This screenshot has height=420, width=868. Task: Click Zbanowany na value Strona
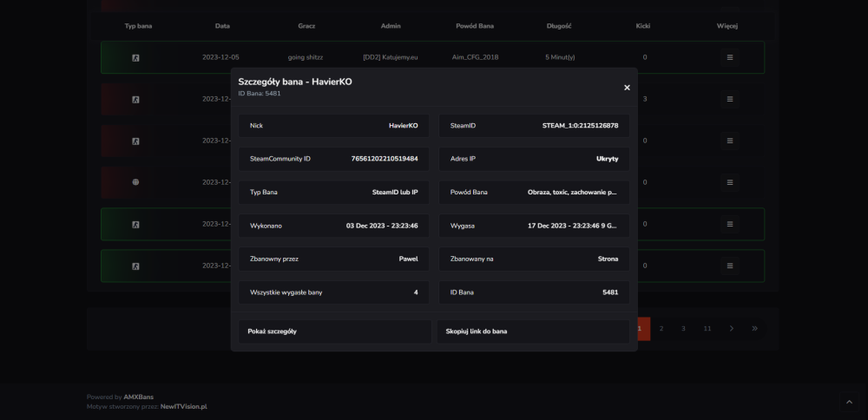608,259
